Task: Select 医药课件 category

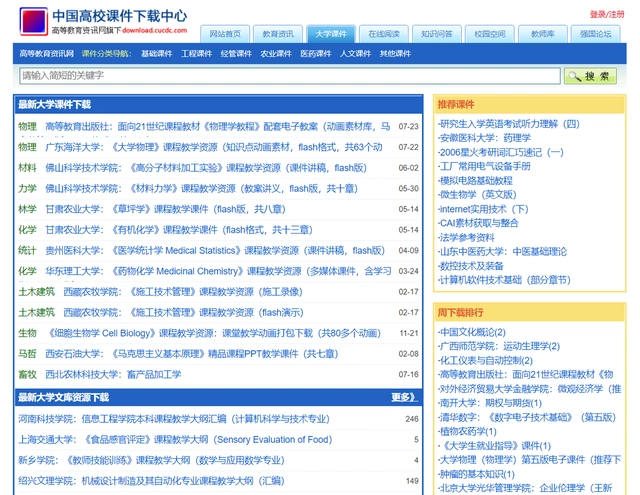Action: [x=316, y=53]
